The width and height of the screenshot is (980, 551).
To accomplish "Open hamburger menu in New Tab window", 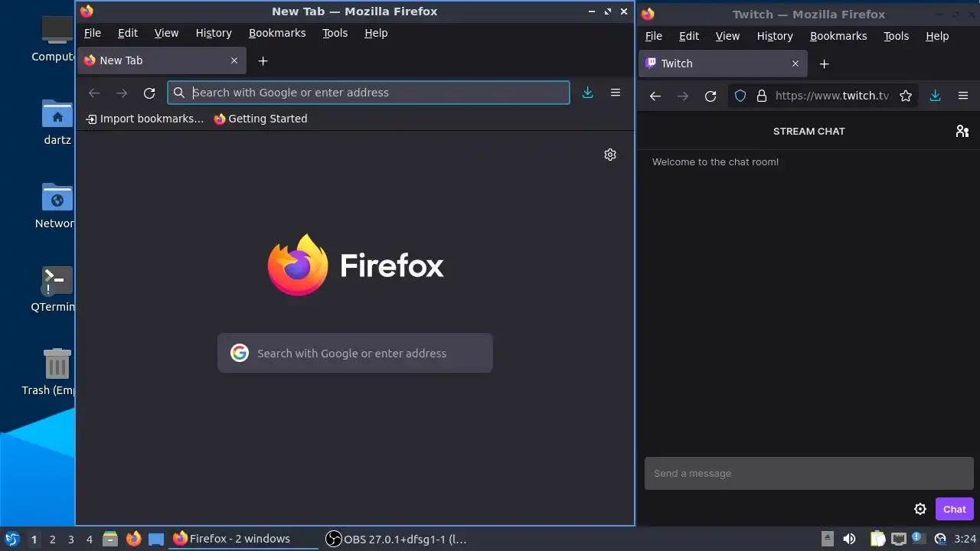I will pos(615,93).
